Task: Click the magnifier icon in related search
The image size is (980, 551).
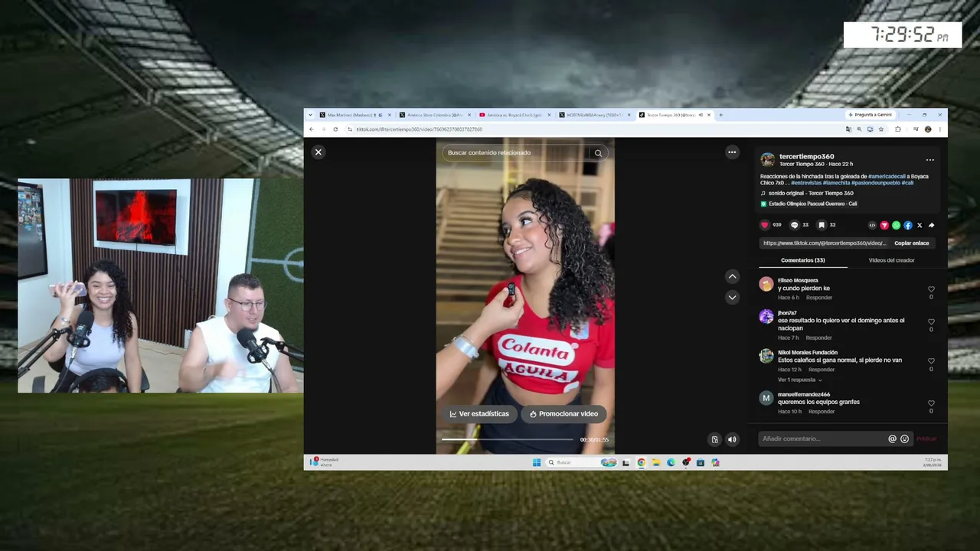Action: click(x=598, y=153)
